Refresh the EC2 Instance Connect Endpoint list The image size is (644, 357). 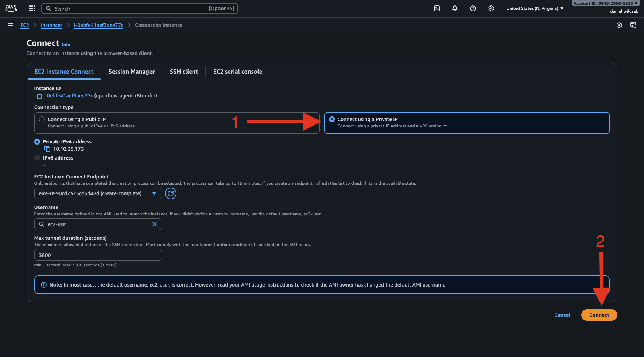click(x=170, y=193)
